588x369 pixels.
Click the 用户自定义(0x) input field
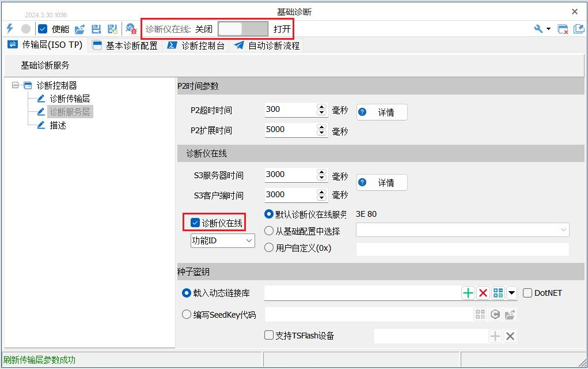tap(462, 249)
